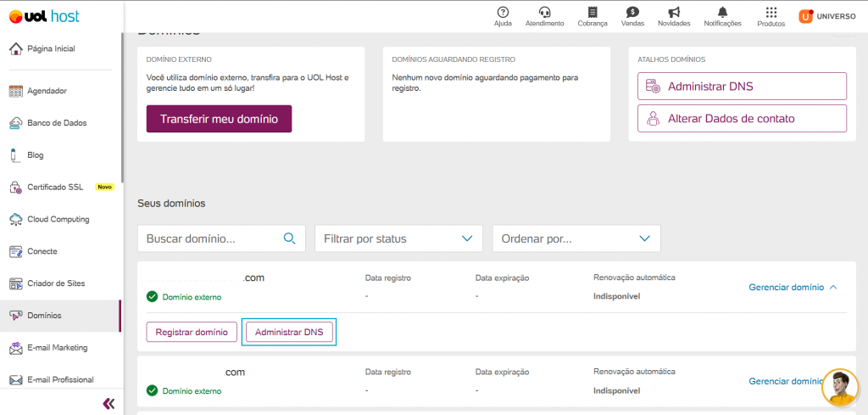Viewport: 868px width, 415px height.
Task: Open the Ordenar por dropdown
Action: pyautogui.click(x=576, y=238)
